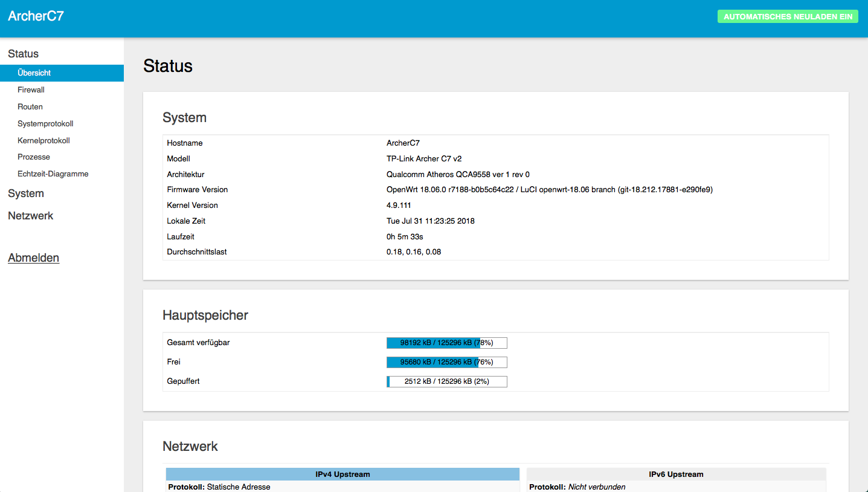Click the Hauptspeicher section heading
868x492 pixels.
tap(205, 316)
